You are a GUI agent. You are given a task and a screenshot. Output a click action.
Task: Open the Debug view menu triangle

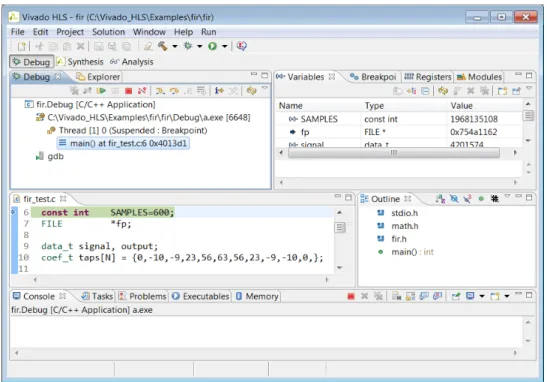tap(265, 89)
